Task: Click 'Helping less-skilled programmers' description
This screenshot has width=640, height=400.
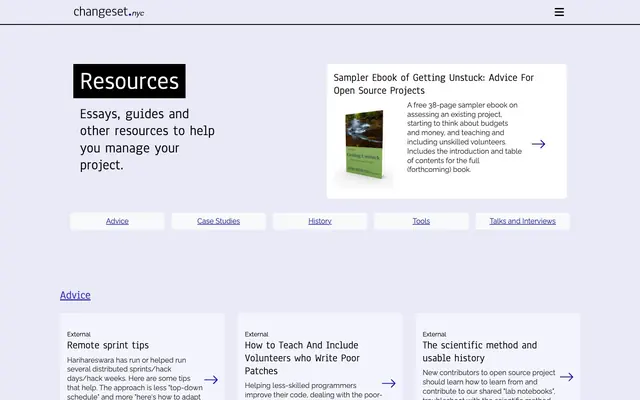Action: (313, 390)
